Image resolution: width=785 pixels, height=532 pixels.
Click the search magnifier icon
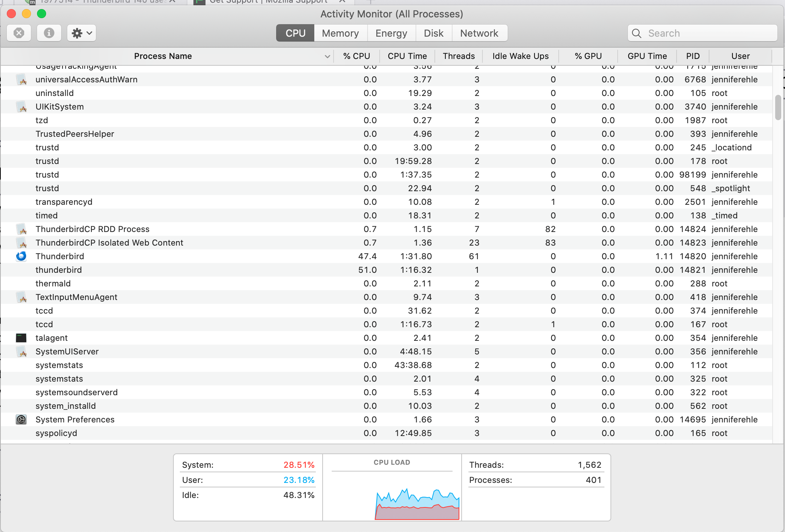[637, 33]
